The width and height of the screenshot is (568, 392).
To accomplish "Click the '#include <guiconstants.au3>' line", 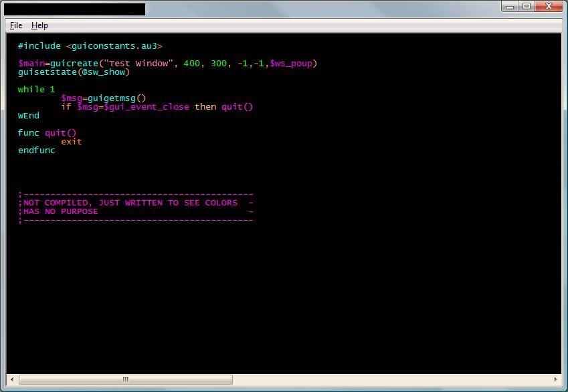I will [x=90, y=46].
